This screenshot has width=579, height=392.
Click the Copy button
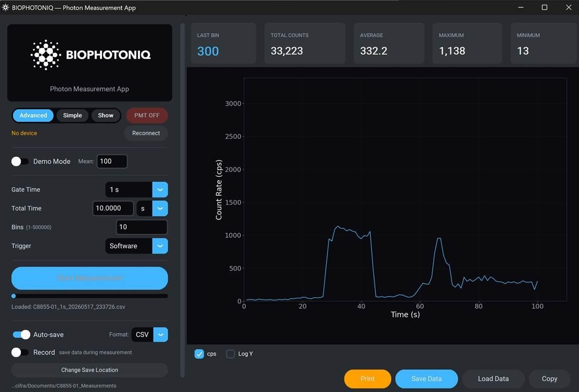point(549,379)
